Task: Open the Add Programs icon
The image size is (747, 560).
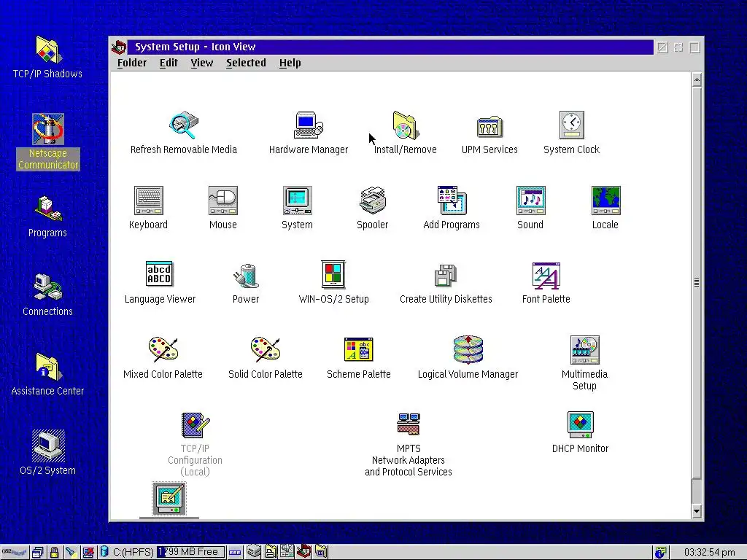Action: [x=452, y=200]
